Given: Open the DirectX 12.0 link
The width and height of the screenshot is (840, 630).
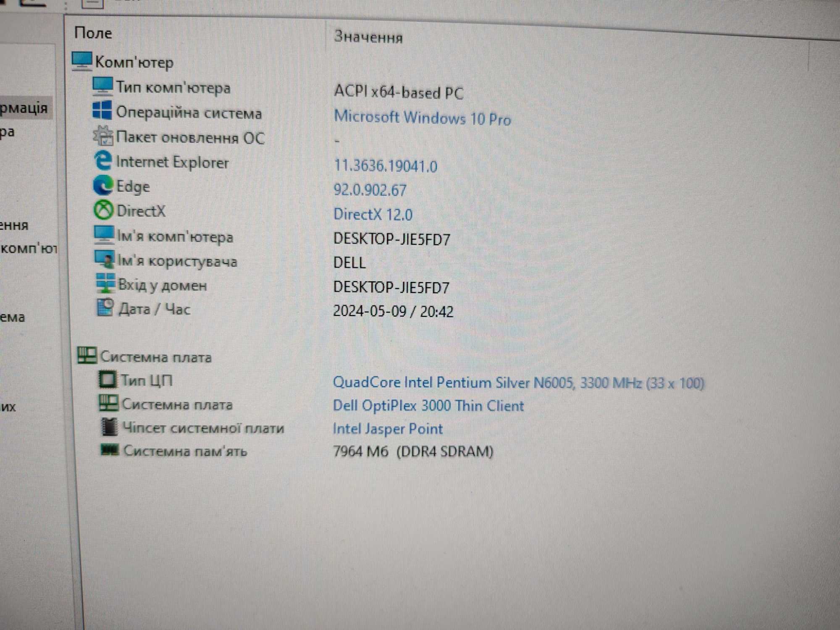Looking at the screenshot, I should [373, 214].
